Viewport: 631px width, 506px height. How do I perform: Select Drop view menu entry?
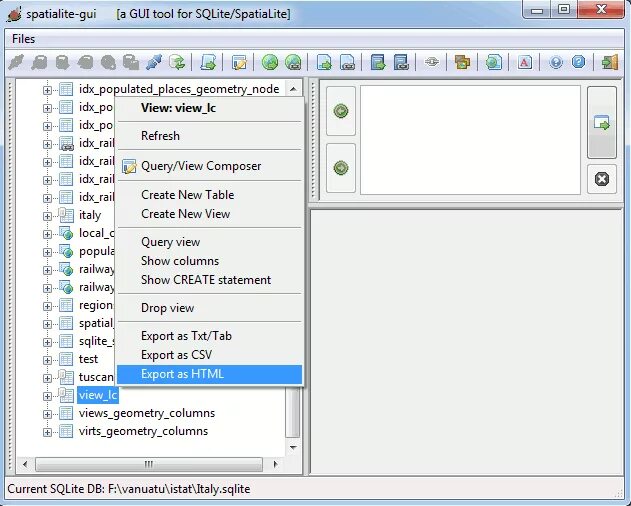click(209, 308)
